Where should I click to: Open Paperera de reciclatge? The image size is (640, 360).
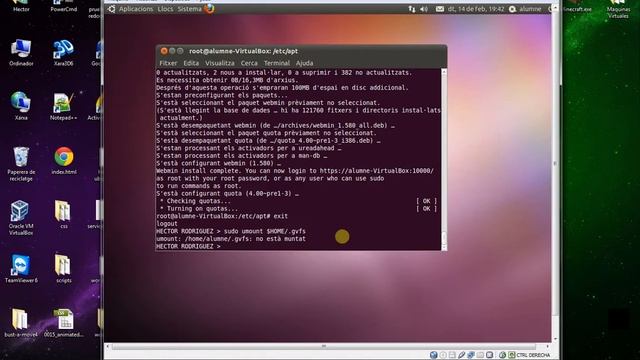(21, 163)
